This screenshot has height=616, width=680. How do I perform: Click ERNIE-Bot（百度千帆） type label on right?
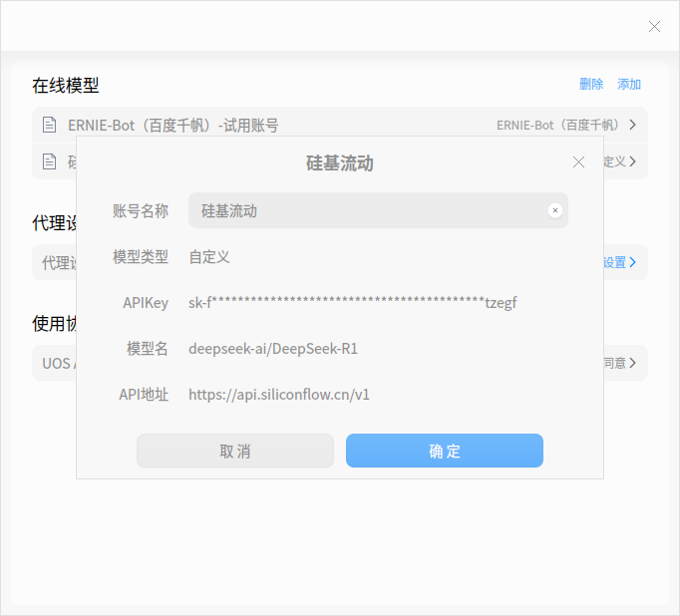557,125
